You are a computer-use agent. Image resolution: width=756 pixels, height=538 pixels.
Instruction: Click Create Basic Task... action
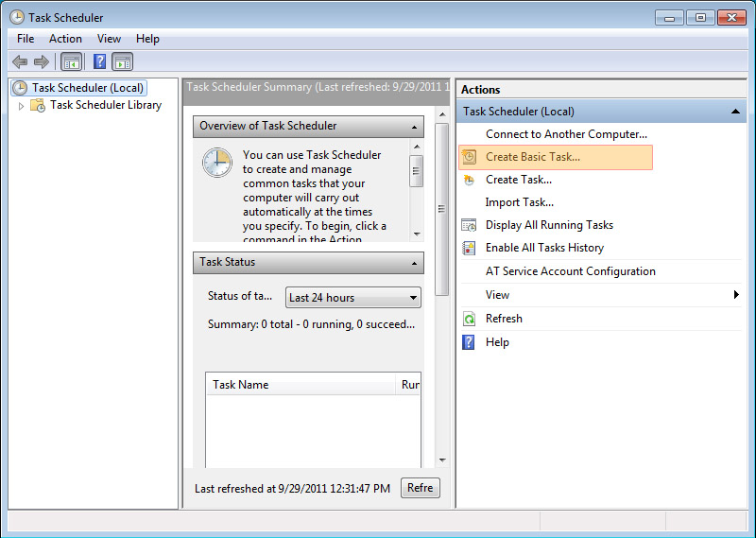pyautogui.click(x=533, y=157)
